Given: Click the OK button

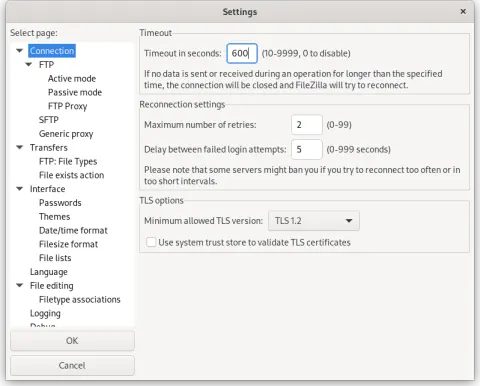Looking at the screenshot, I should (x=72, y=341).
